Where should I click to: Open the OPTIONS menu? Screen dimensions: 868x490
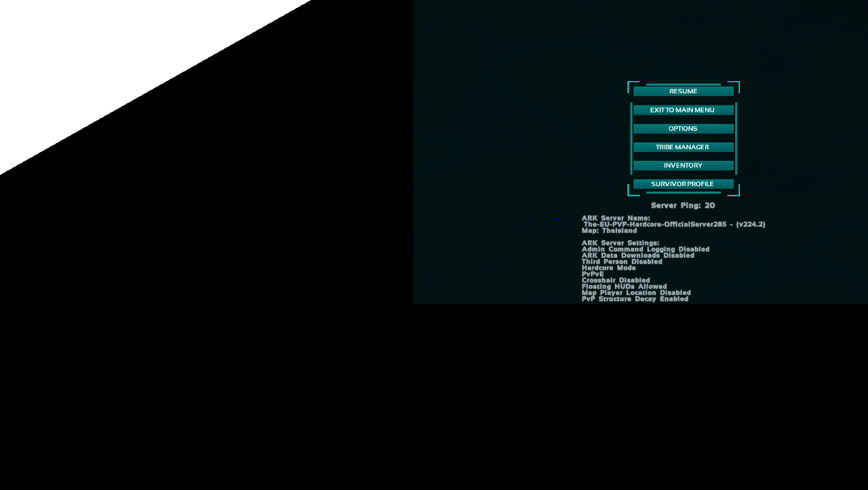tap(683, 128)
